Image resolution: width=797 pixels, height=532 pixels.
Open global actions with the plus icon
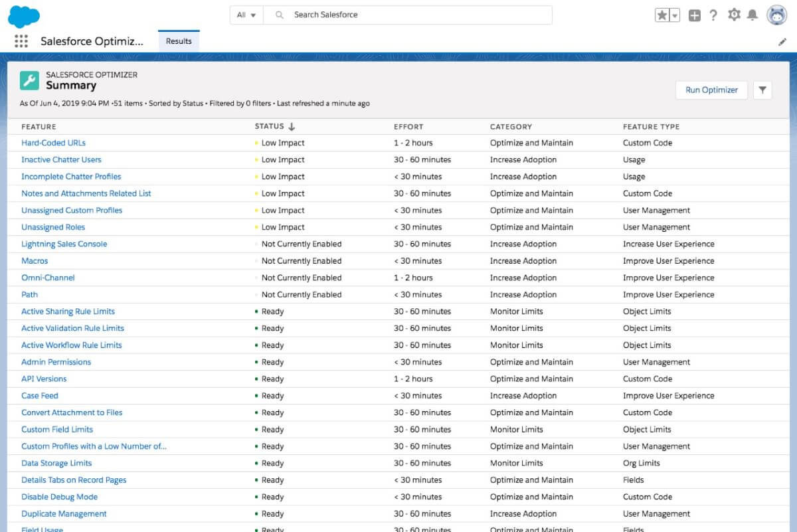coord(694,15)
